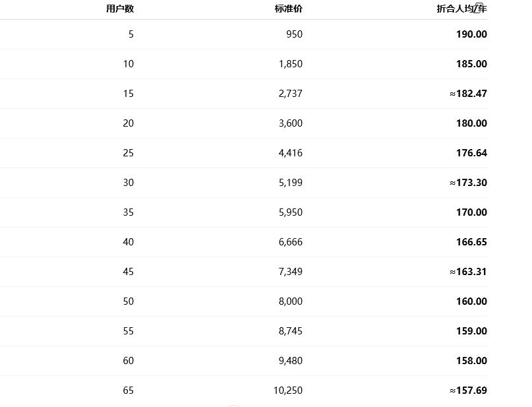Select standard price 2,737
The height and width of the screenshot is (407, 532).
(x=291, y=94)
